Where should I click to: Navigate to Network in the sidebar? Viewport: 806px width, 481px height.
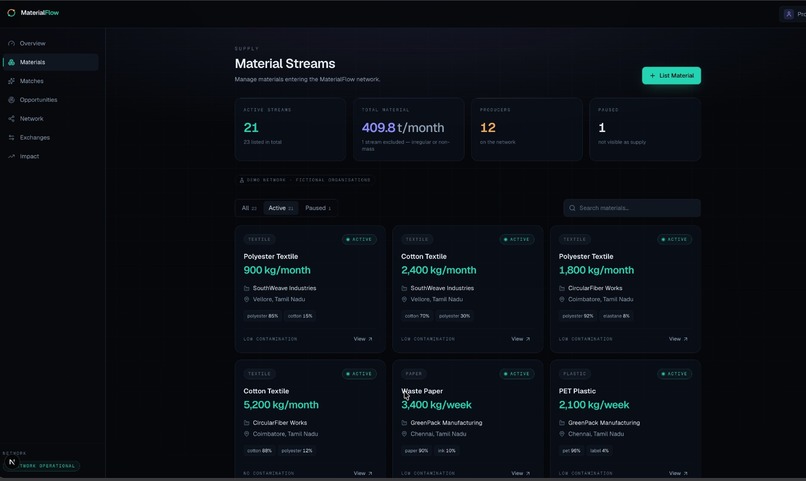click(50, 119)
